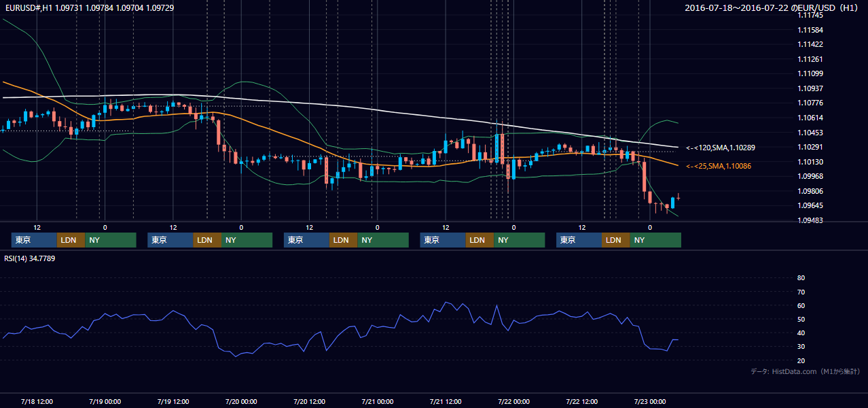Select the LDN session block for 7/18
This screenshot has height=408, width=868.
pos(71,240)
